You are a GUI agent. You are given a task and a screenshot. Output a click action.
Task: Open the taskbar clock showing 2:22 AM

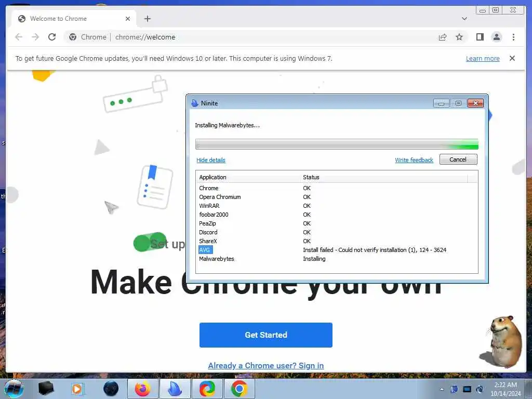[506, 389]
